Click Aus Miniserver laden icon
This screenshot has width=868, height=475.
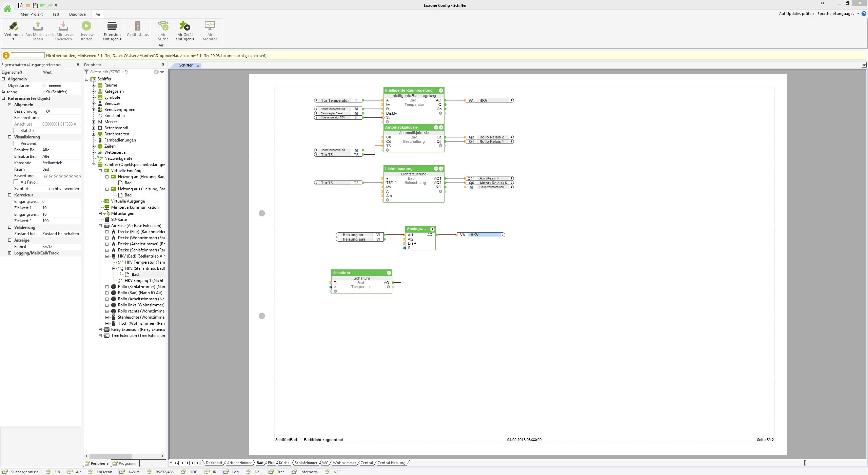tap(38, 26)
